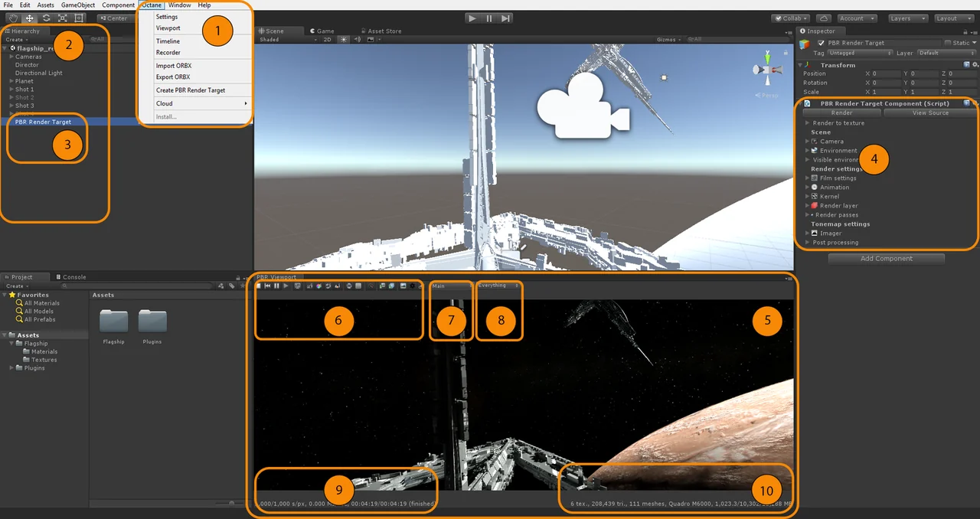The width and height of the screenshot is (980, 519).
Task: Select the Hand tool in the toolbar
Action: click(13, 18)
